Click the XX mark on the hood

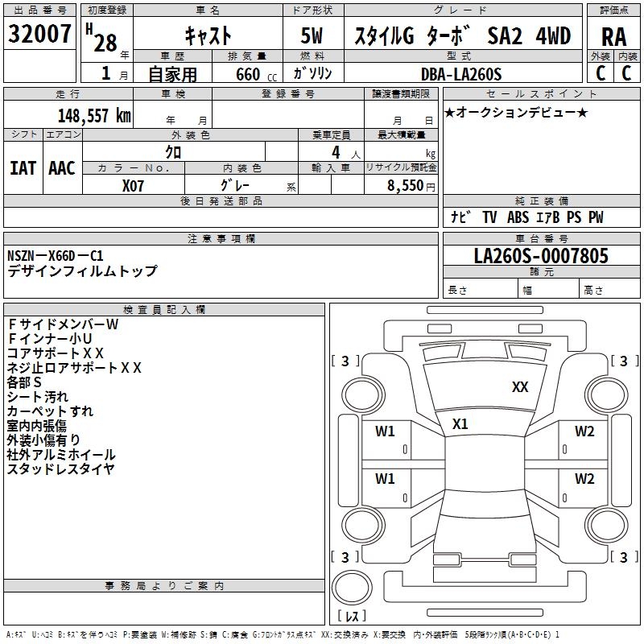pos(520,387)
